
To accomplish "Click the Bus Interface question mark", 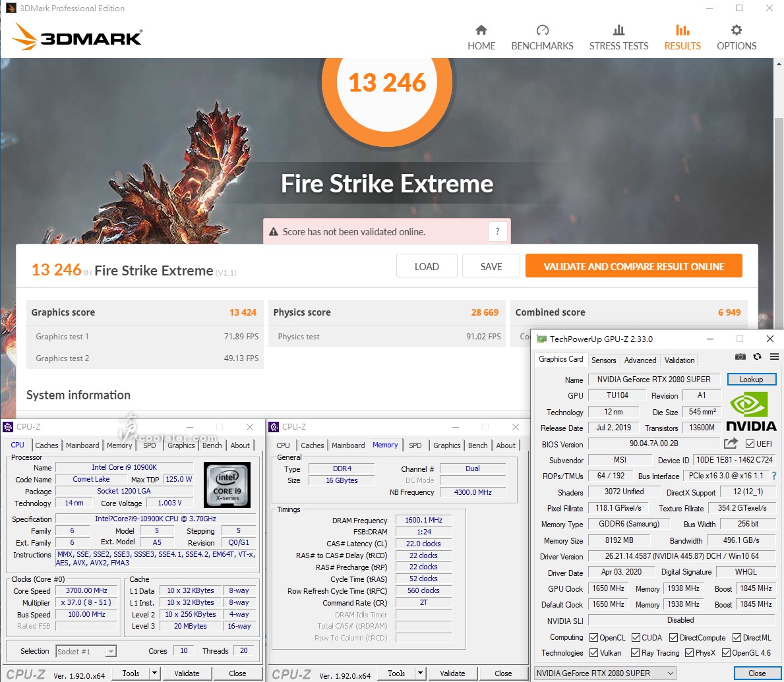I will pos(774,476).
